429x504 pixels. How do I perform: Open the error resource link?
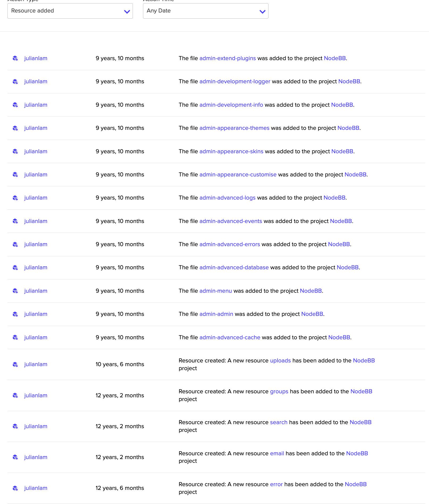(x=276, y=484)
